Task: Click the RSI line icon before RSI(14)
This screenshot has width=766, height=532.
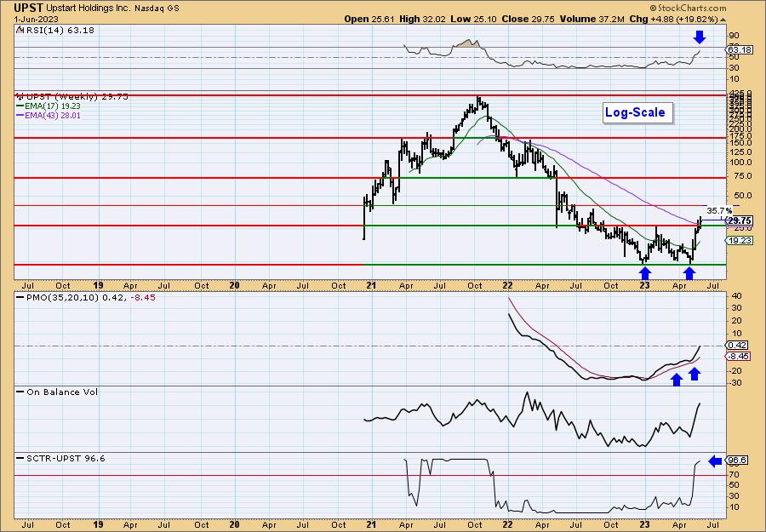Action: coord(20,30)
